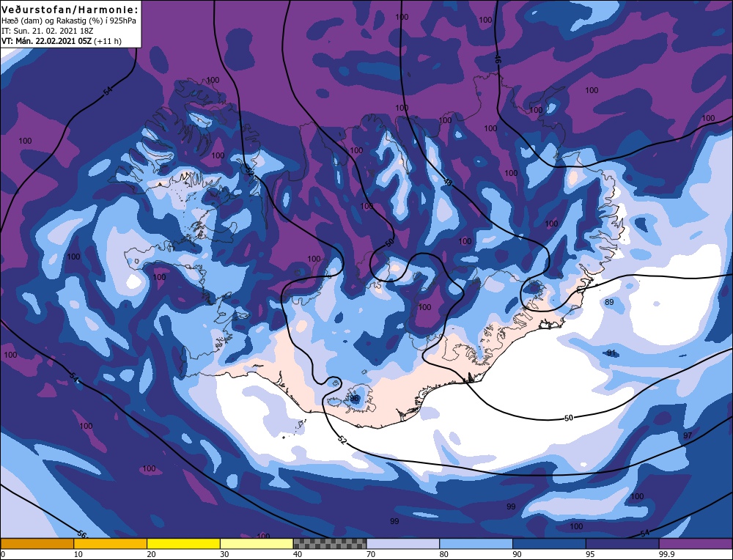Viewport: 733px width, 560px height.
Task: Click the orange 10–20 legend swatch
Action: pos(111,543)
